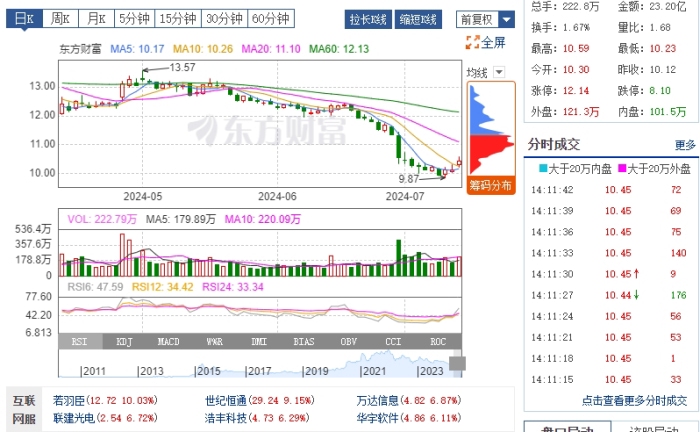Click the 跌停: 8.10 value

click(x=660, y=91)
